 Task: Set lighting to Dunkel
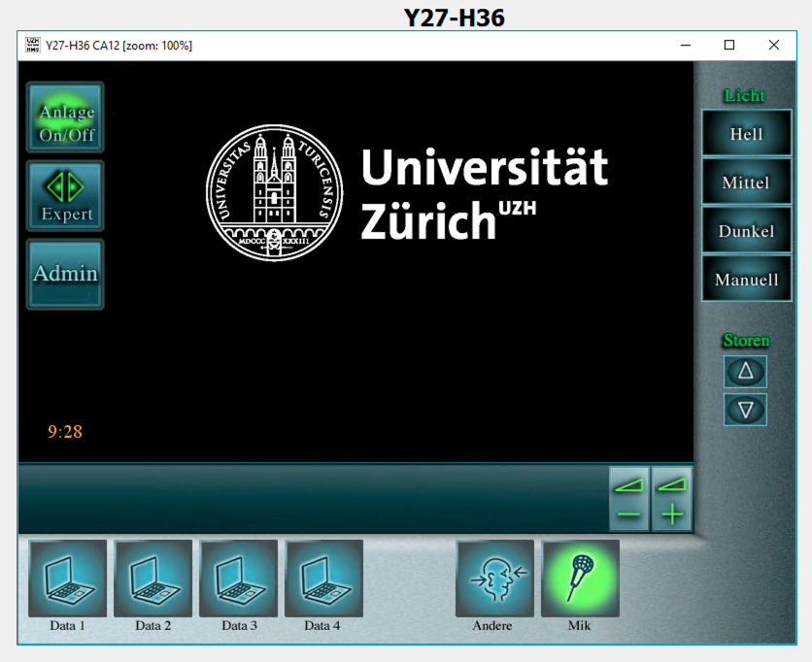[746, 230]
